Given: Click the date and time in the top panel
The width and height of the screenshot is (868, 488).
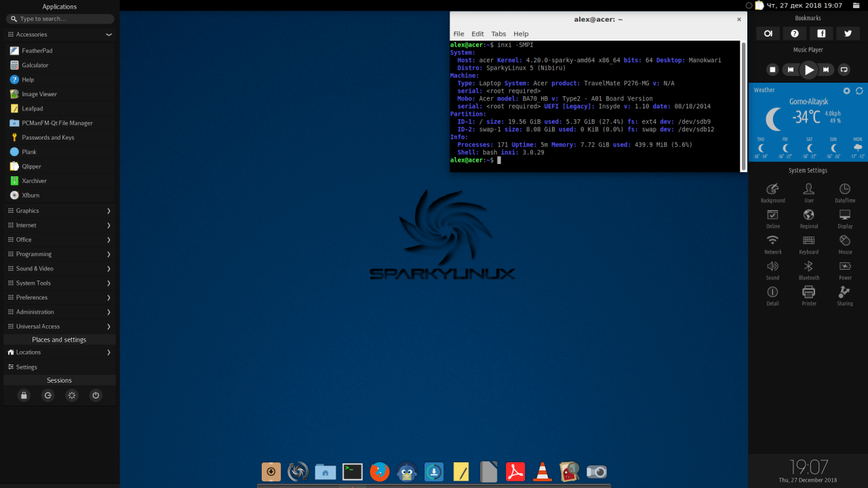Looking at the screenshot, I should [x=804, y=5].
